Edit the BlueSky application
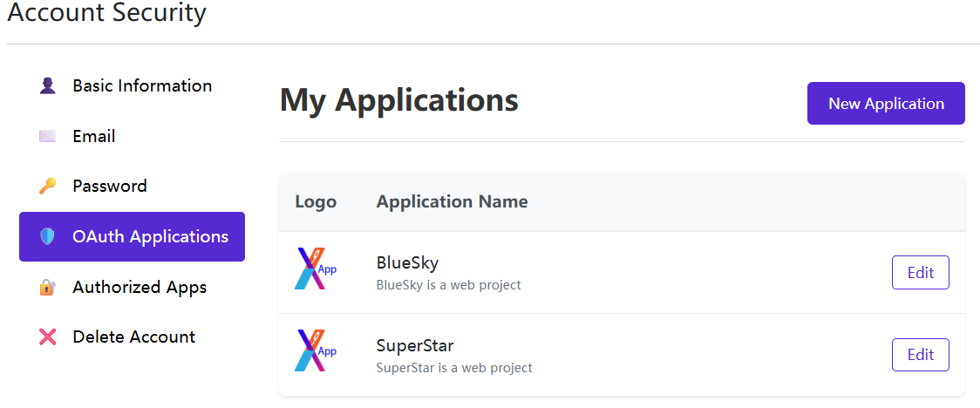Image resolution: width=980 pixels, height=408 pixels. [x=921, y=272]
